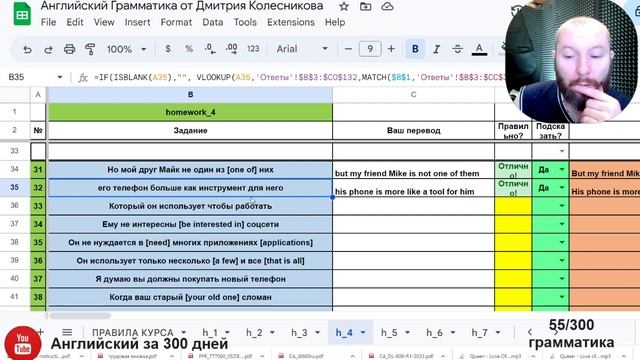The height and width of the screenshot is (360, 640).
Task: Select cell 'his phone is more like a tool for him'
Action: point(413,188)
